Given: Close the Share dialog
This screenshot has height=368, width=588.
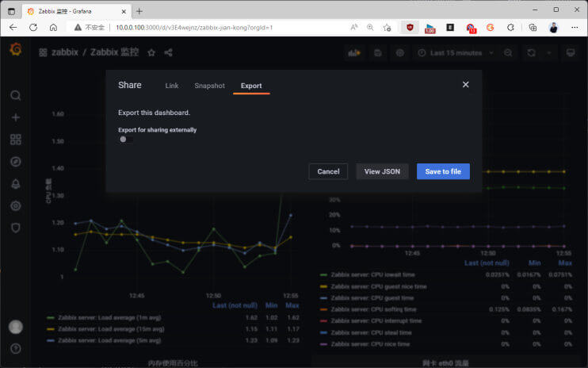Looking at the screenshot, I should point(466,85).
